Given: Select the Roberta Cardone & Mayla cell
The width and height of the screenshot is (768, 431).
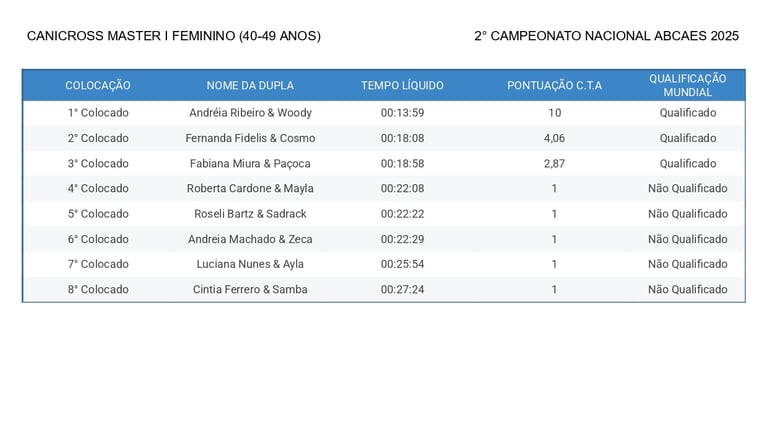Looking at the screenshot, I should [250, 188].
